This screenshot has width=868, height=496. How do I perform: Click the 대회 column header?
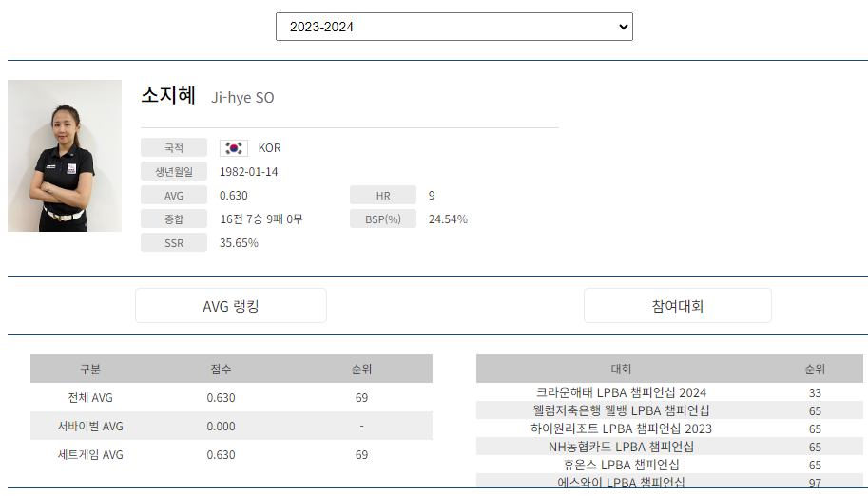point(621,370)
